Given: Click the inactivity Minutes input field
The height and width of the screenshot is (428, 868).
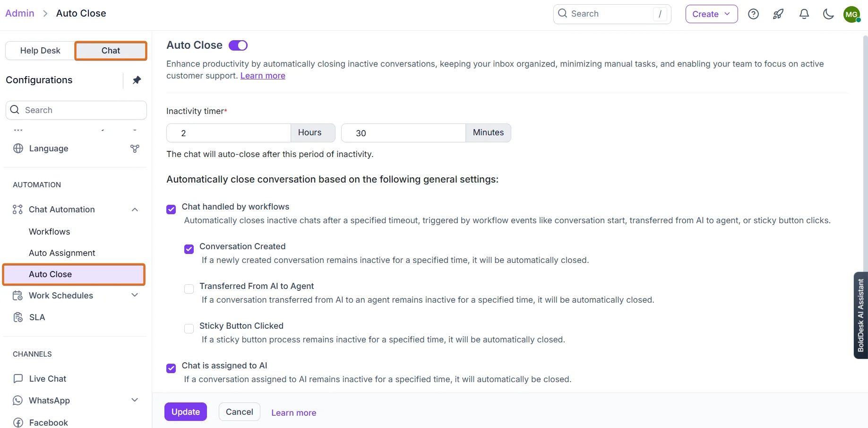Looking at the screenshot, I should point(404,133).
